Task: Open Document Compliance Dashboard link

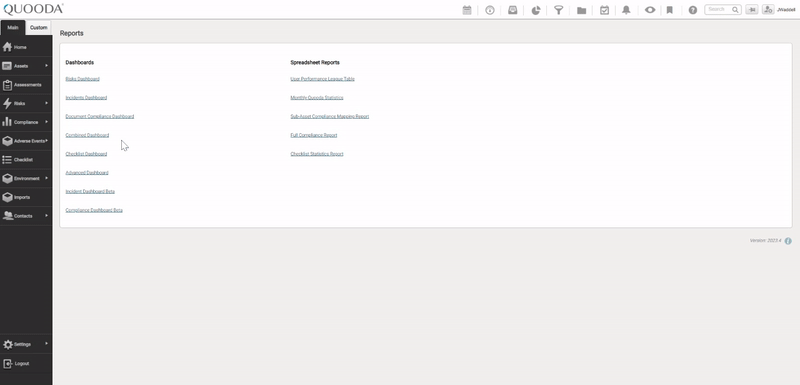Action: click(x=99, y=117)
